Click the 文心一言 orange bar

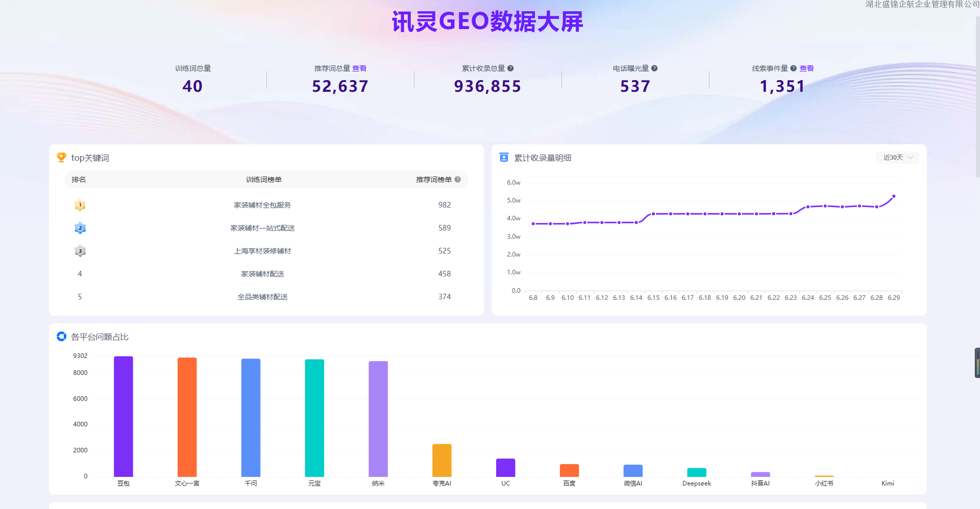pos(187,417)
